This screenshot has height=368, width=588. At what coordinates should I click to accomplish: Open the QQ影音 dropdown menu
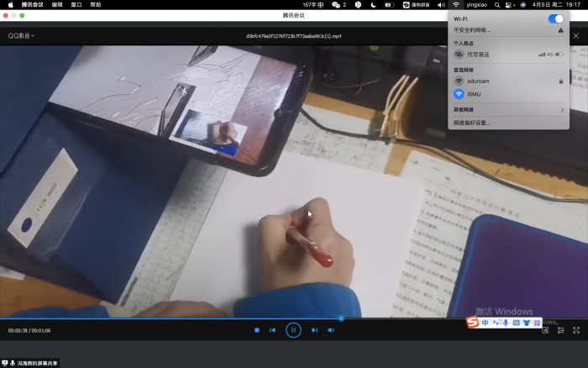(21, 35)
